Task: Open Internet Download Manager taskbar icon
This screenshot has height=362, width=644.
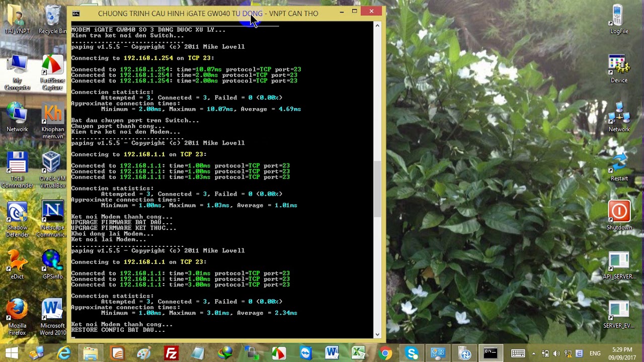Action: [225, 353]
